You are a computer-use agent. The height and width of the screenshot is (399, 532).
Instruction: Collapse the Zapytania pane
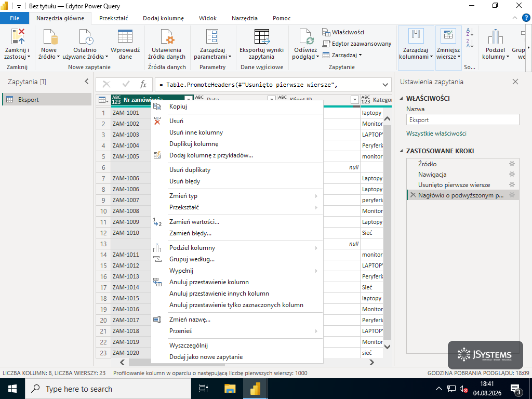click(x=87, y=82)
